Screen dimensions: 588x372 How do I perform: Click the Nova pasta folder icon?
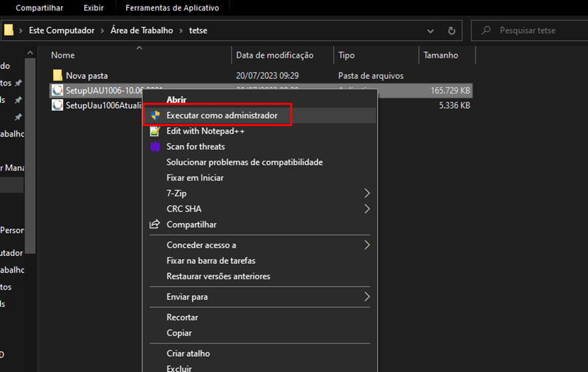coord(57,76)
